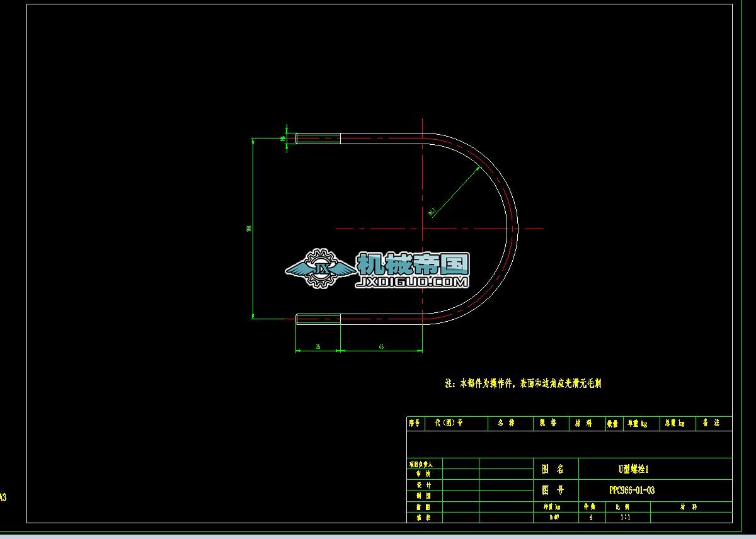Click the "规格" header cell
The width and height of the screenshot is (756, 539).
click(552, 423)
